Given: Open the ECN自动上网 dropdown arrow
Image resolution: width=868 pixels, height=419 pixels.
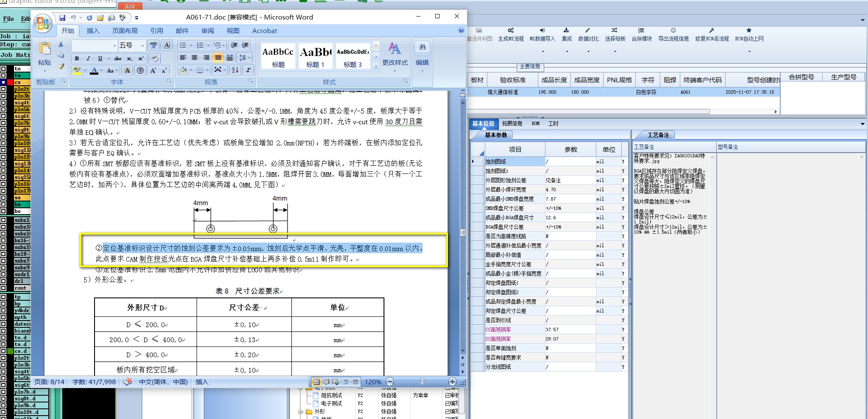Looking at the screenshot, I should (x=749, y=52).
